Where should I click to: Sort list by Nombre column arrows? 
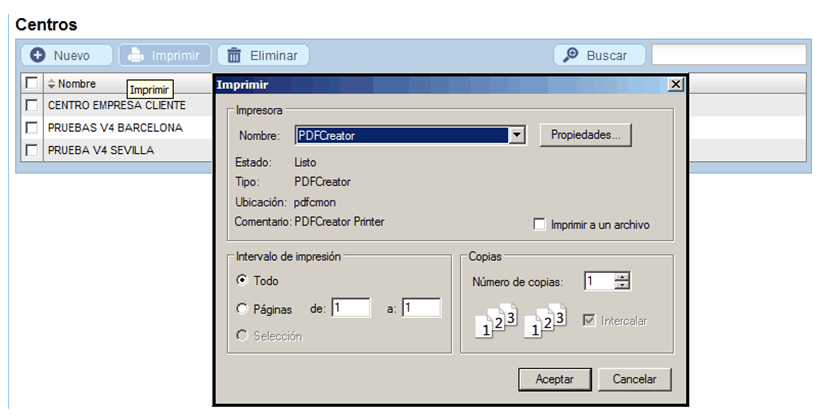coord(52,84)
